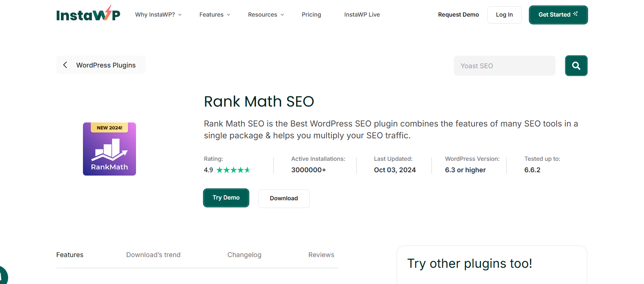Select the Features tab
Screen dimensions: 644x284
click(70, 255)
